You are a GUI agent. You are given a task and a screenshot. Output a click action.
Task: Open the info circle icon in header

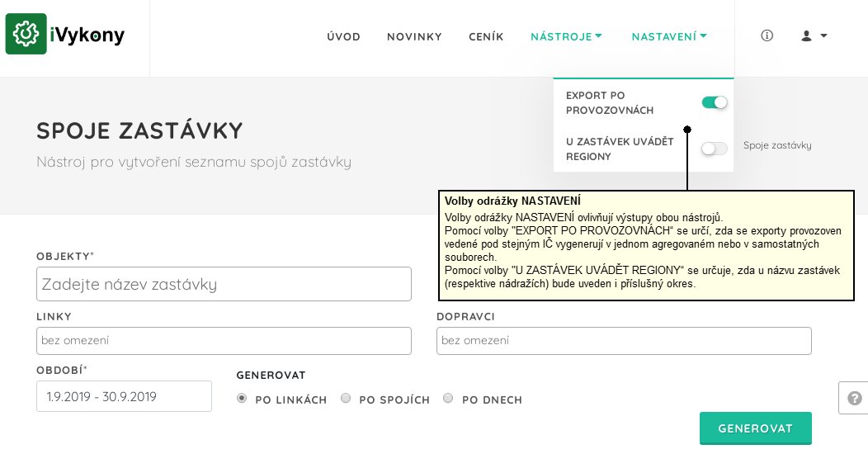767,36
